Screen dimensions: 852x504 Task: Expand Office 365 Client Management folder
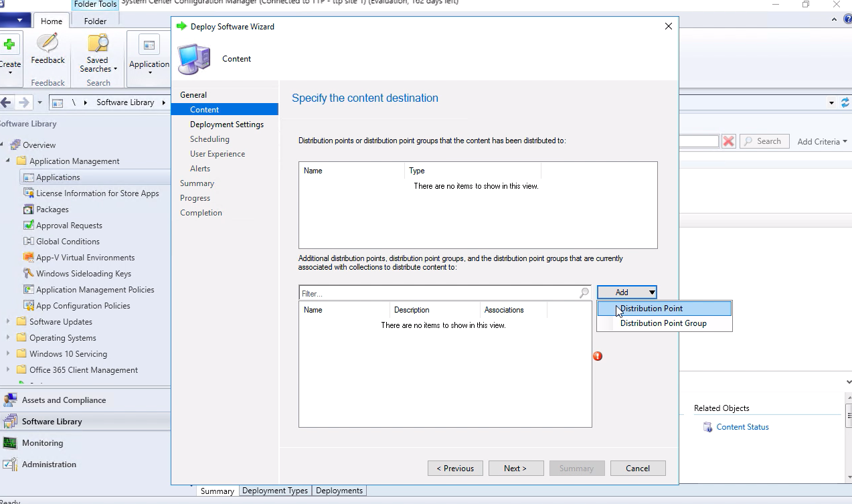(x=8, y=370)
